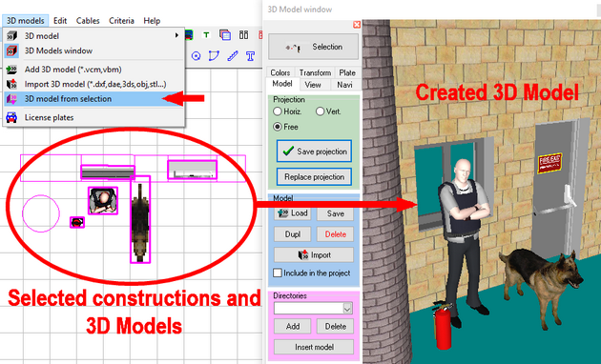Click the Add directory button
Viewport: 601px width, 364px height.
coord(293,326)
